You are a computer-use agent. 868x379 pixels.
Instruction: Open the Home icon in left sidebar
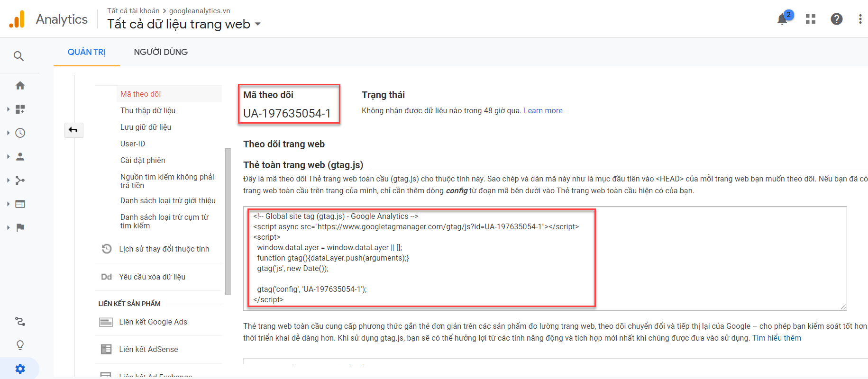point(20,86)
